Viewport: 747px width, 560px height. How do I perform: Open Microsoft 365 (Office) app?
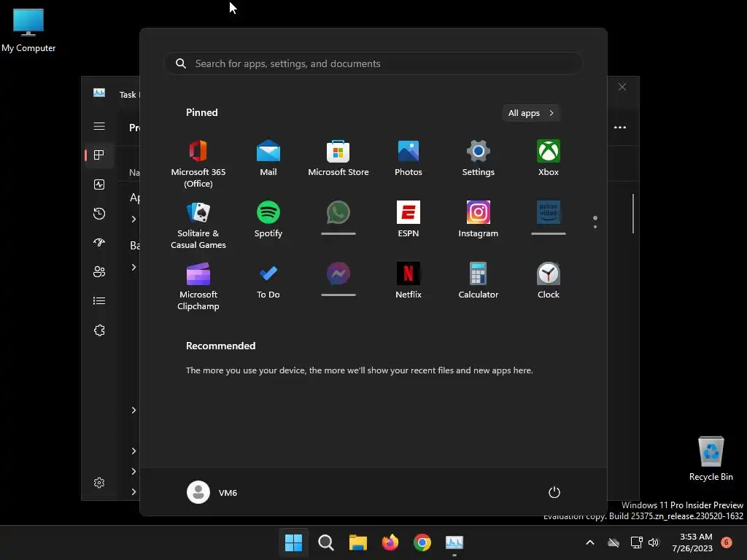coord(198,163)
